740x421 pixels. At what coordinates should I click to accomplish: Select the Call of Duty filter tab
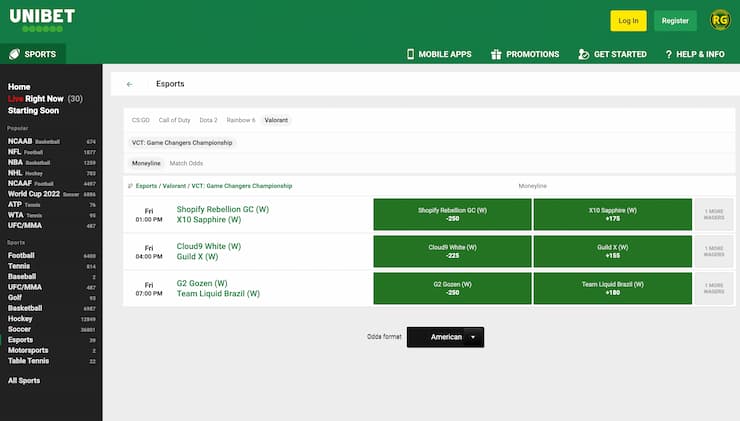pos(174,120)
